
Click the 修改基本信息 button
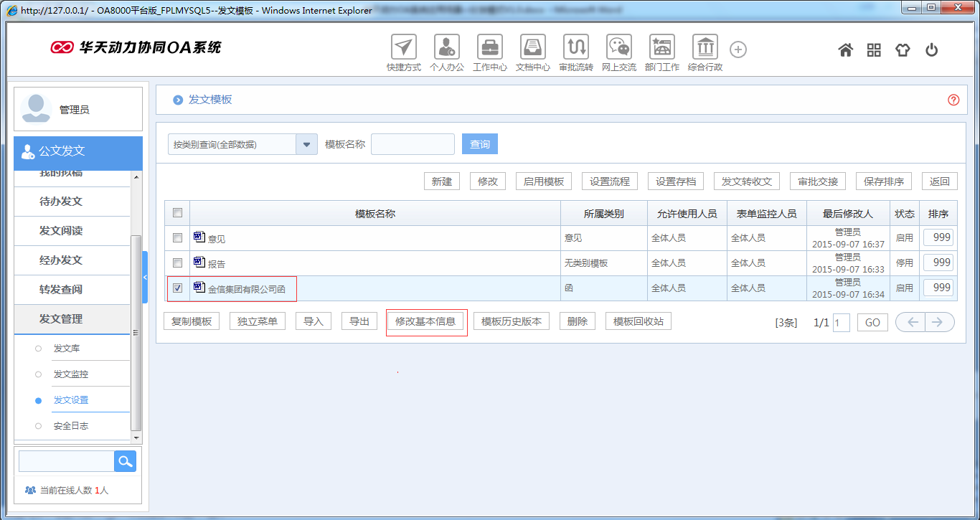[426, 321]
